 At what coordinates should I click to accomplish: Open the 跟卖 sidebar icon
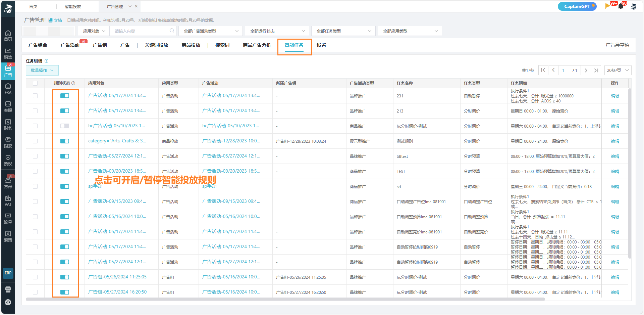point(8,142)
